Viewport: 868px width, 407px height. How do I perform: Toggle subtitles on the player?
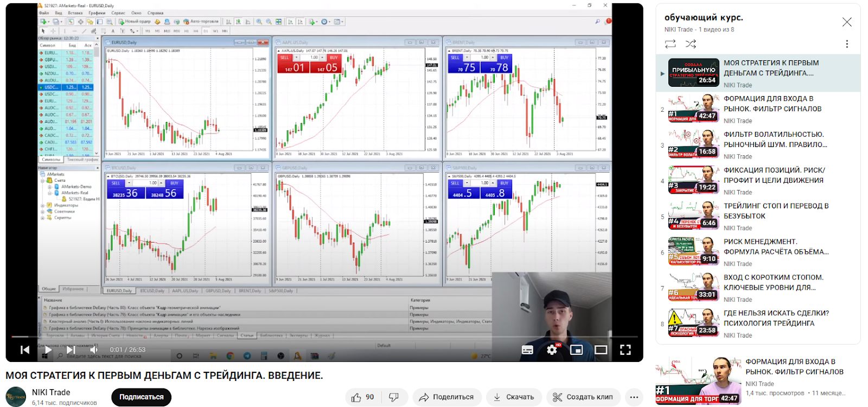coord(527,350)
